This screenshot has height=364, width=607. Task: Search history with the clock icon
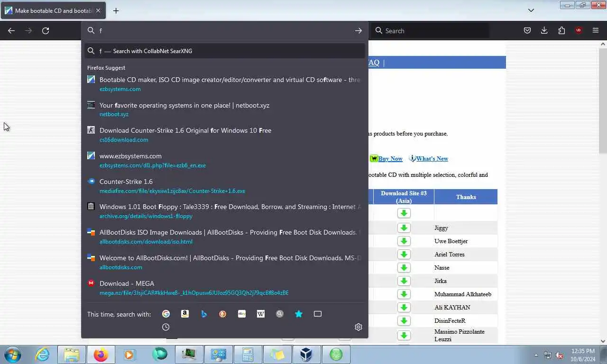click(166, 327)
